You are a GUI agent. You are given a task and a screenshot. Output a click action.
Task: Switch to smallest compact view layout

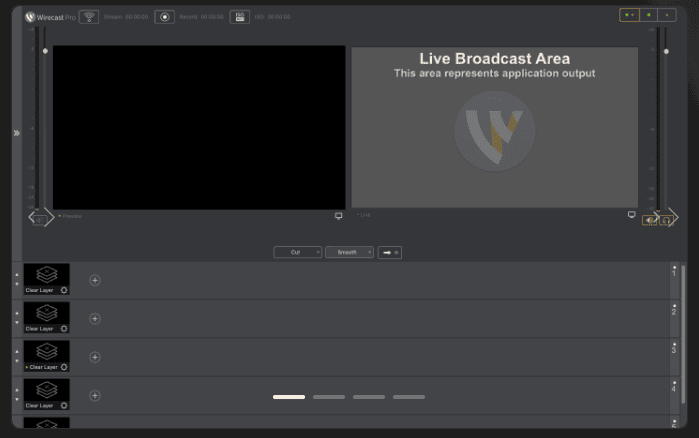pos(667,15)
